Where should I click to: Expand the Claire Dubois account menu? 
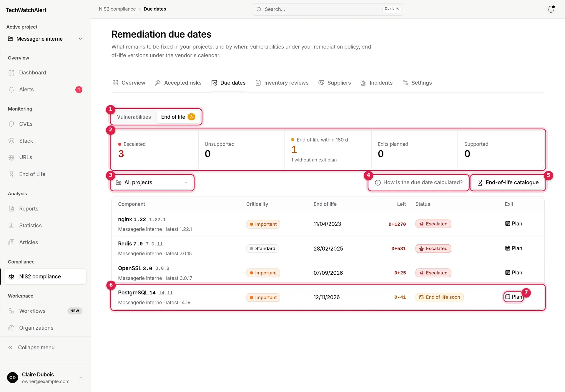pyautogui.click(x=45, y=378)
